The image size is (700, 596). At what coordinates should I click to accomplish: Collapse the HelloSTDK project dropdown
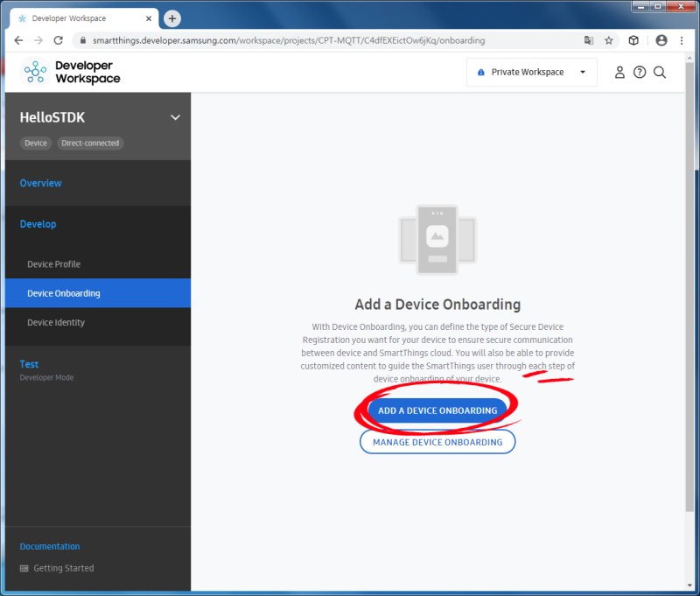(175, 116)
